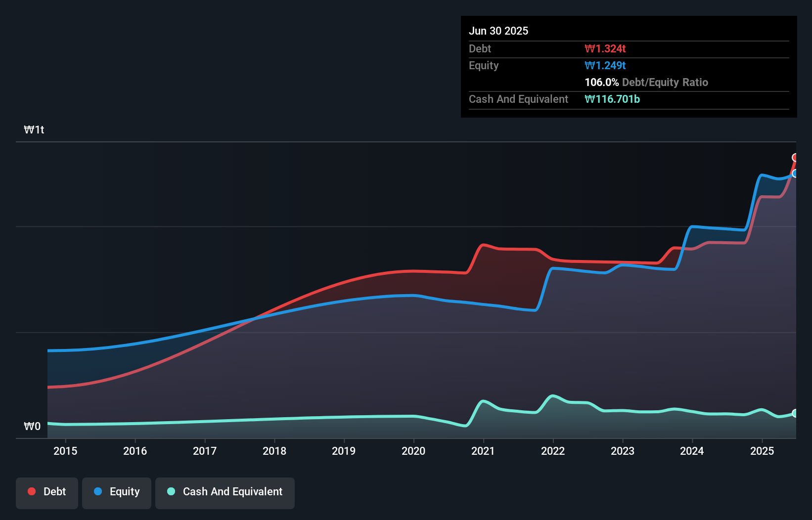
Task: Click the ₩1t gridline label
Action: click(x=34, y=130)
